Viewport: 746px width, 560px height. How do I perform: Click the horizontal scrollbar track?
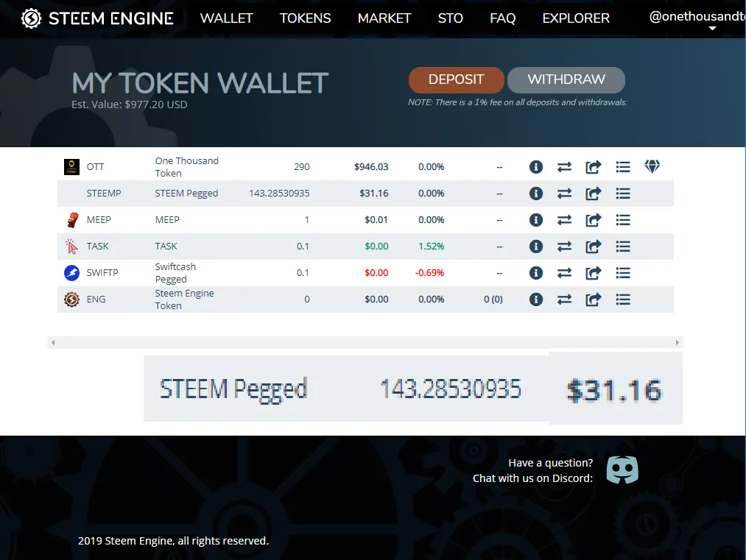(x=365, y=342)
